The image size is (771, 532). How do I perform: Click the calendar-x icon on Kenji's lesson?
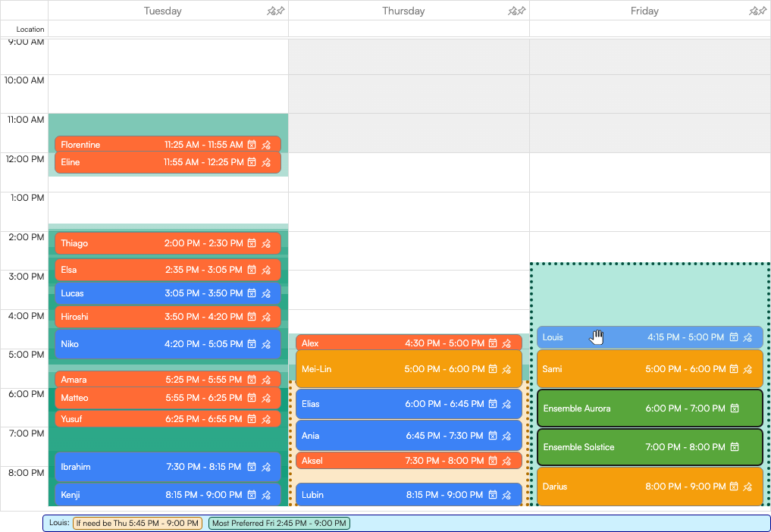(252, 495)
